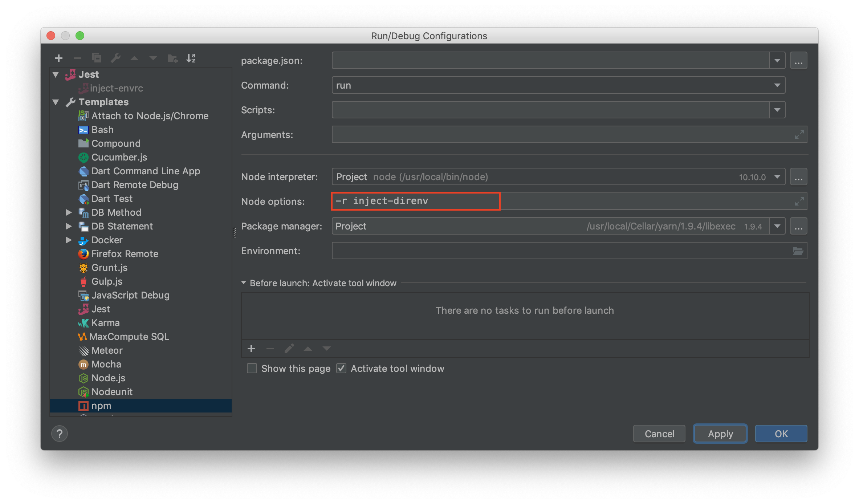Click the Cancel button
The width and height of the screenshot is (859, 504).
click(x=660, y=433)
